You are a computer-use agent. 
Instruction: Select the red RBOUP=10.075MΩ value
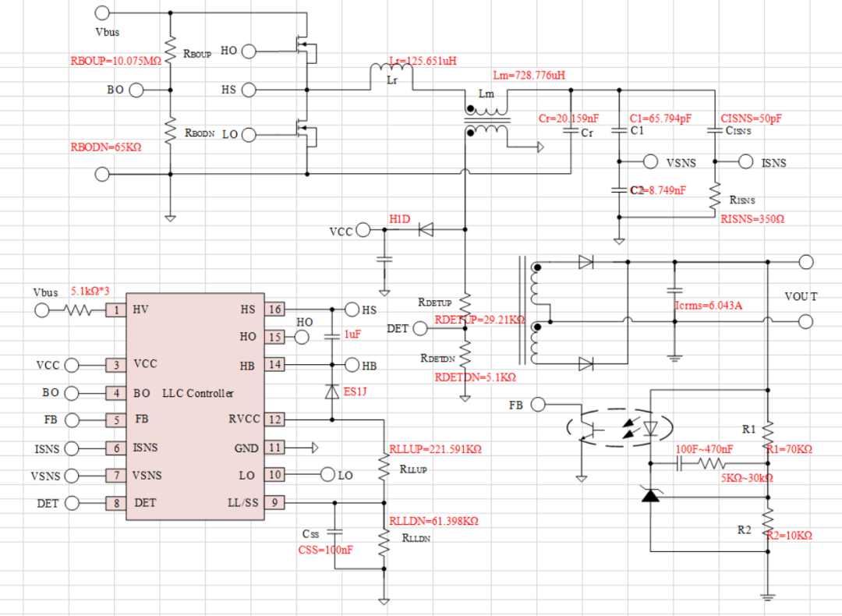coord(116,61)
